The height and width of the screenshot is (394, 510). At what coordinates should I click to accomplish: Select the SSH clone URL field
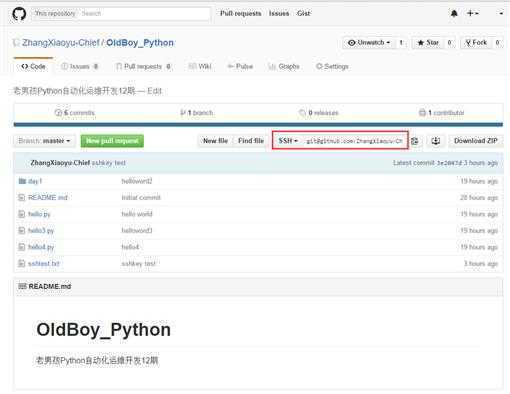(354, 141)
